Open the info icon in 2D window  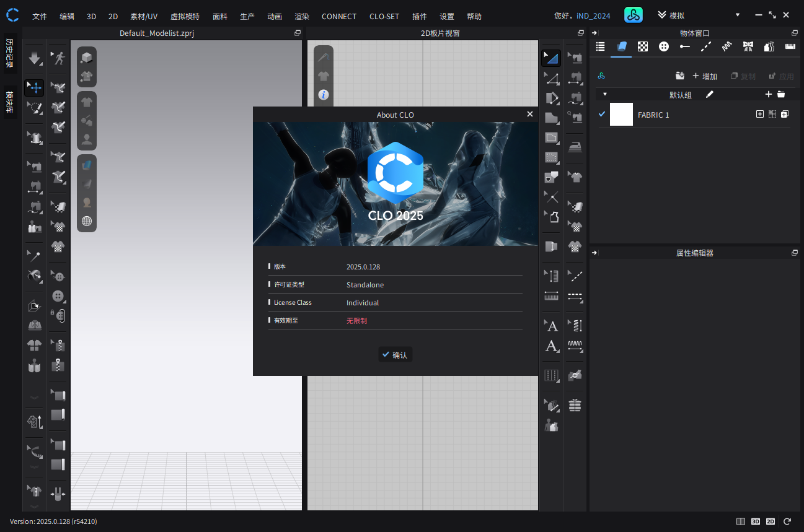(323, 95)
